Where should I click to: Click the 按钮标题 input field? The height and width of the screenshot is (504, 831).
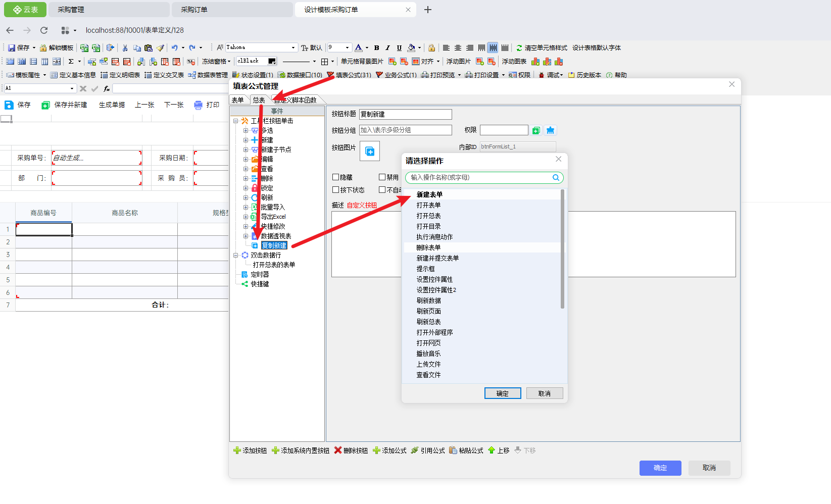click(406, 115)
